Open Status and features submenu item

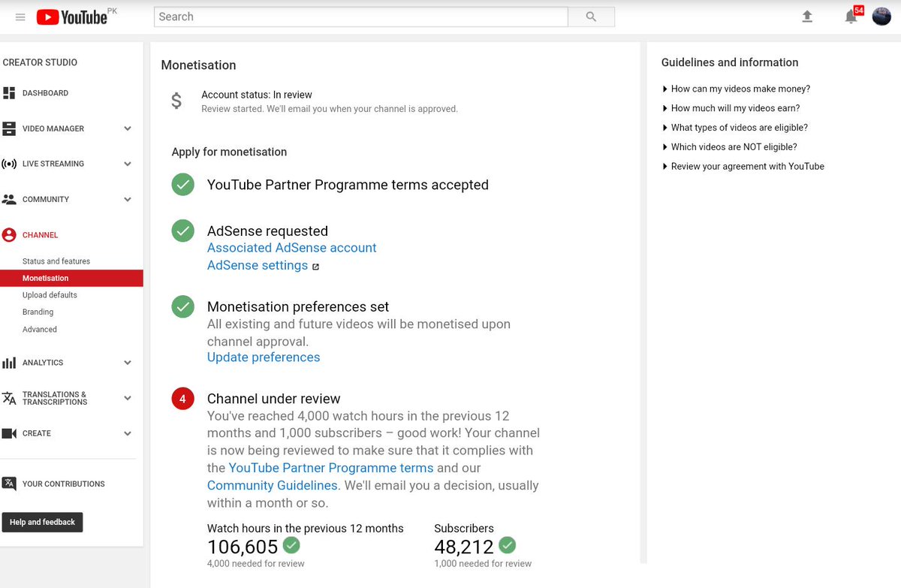pos(56,261)
